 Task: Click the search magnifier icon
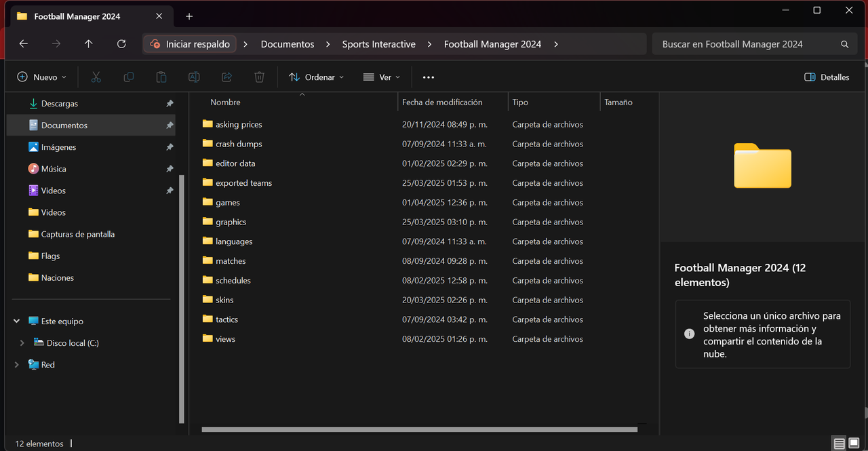pyautogui.click(x=844, y=44)
